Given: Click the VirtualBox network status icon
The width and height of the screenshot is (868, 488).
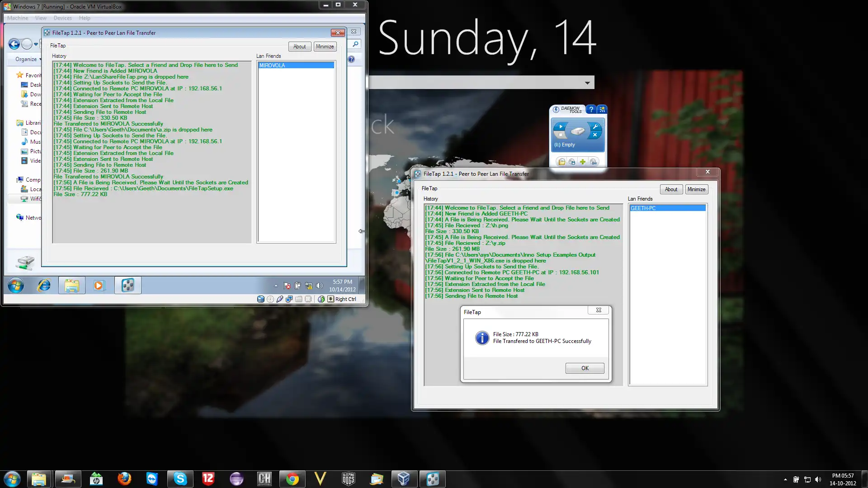Looking at the screenshot, I should pyautogui.click(x=289, y=299).
